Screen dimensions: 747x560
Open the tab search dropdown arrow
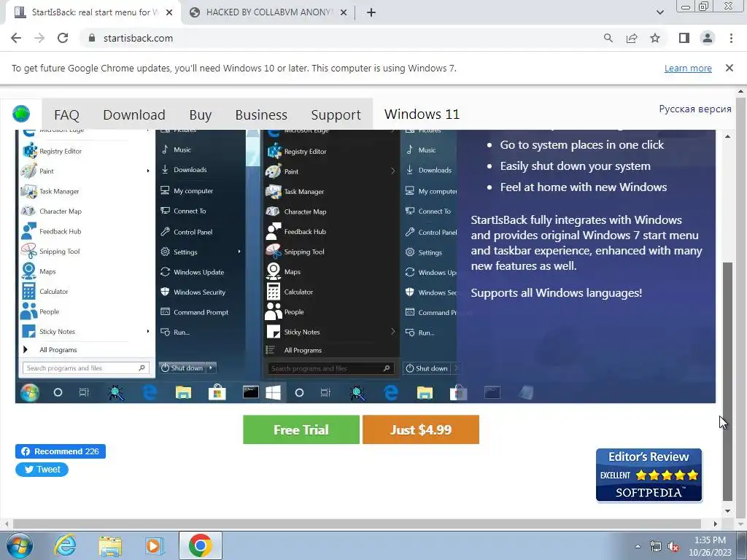click(x=659, y=12)
